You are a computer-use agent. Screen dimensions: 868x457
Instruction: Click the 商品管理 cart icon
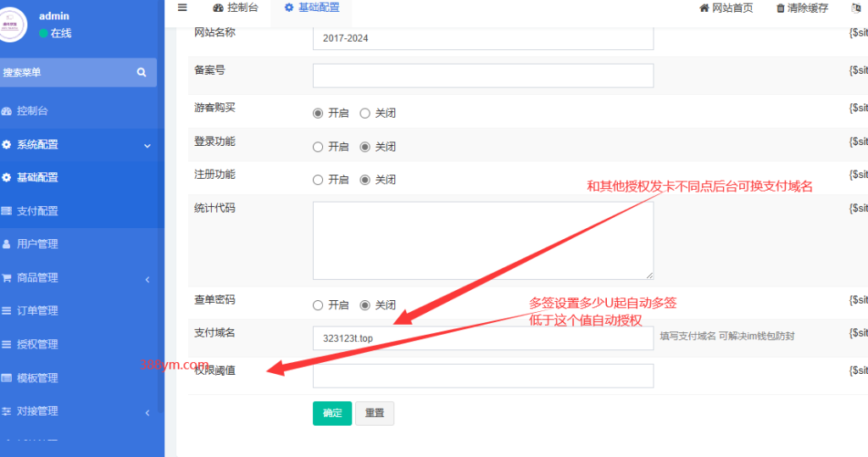coord(7,277)
